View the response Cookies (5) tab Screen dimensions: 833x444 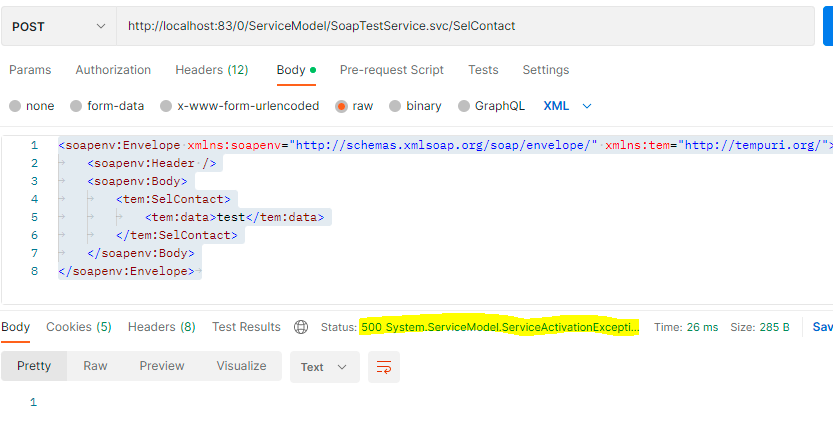(x=79, y=327)
